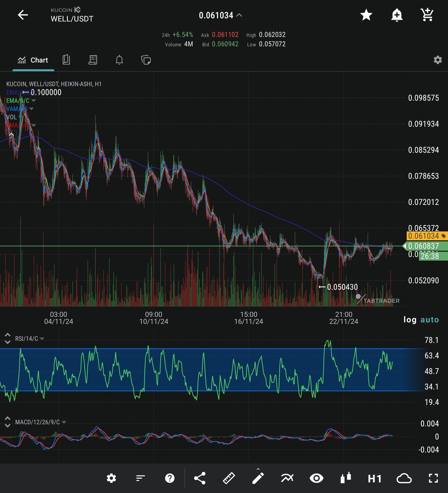Image resolution: width=448 pixels, height=493 pixels.
Task: Click the 24h change +6.54%
Action: pyautogui.click(x=183, y=35)
